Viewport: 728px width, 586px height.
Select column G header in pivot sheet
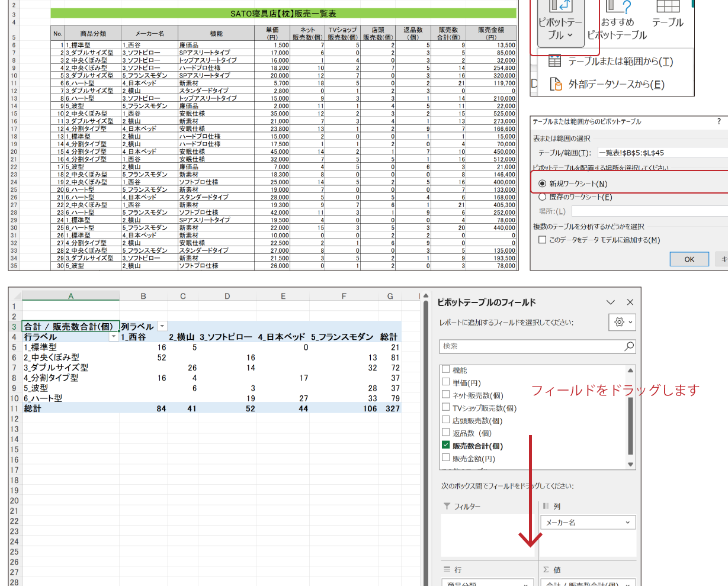[390, 296]
